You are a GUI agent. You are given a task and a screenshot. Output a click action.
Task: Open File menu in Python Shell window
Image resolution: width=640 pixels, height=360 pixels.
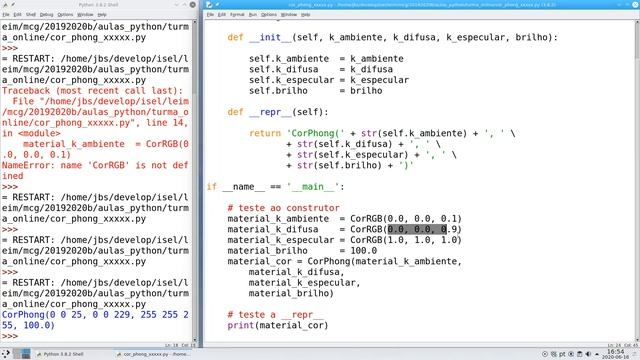pos(6,15)
